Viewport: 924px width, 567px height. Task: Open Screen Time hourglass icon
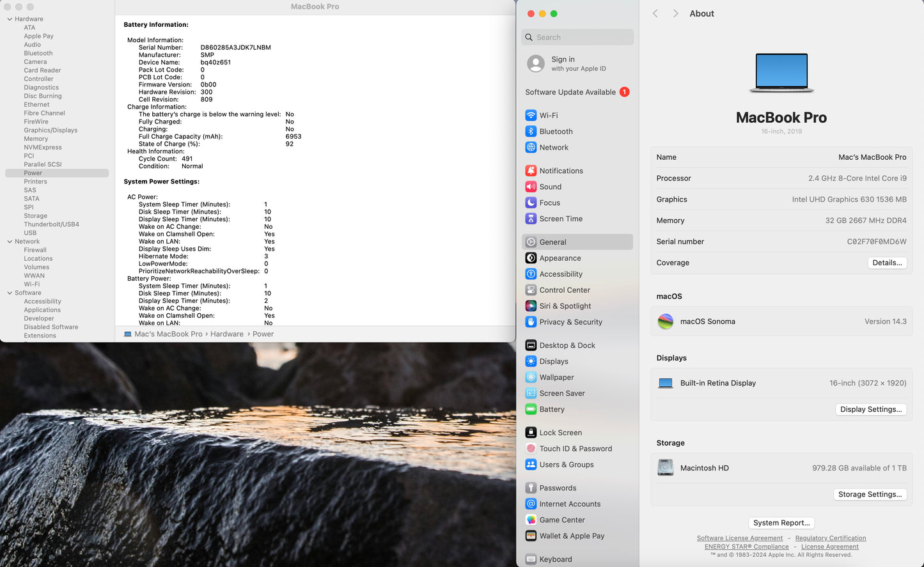tap(531, 219)
